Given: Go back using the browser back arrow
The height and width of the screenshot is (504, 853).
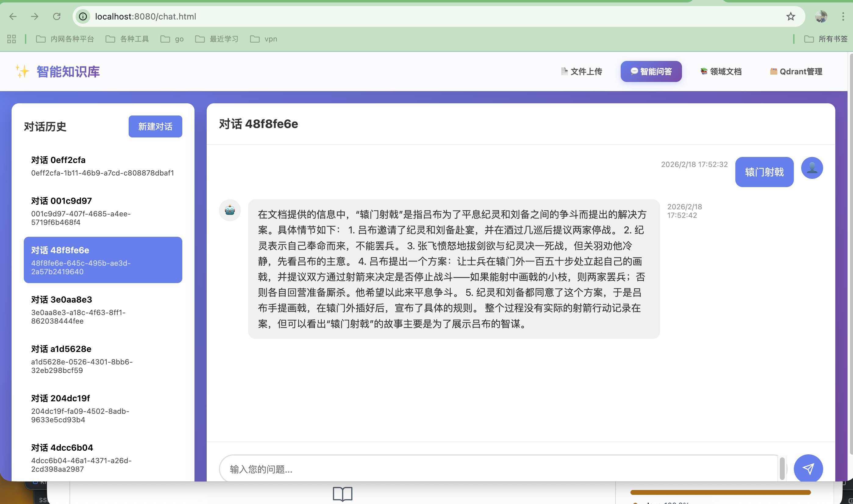Looking at the screenshot, I should tap(13, 16).
